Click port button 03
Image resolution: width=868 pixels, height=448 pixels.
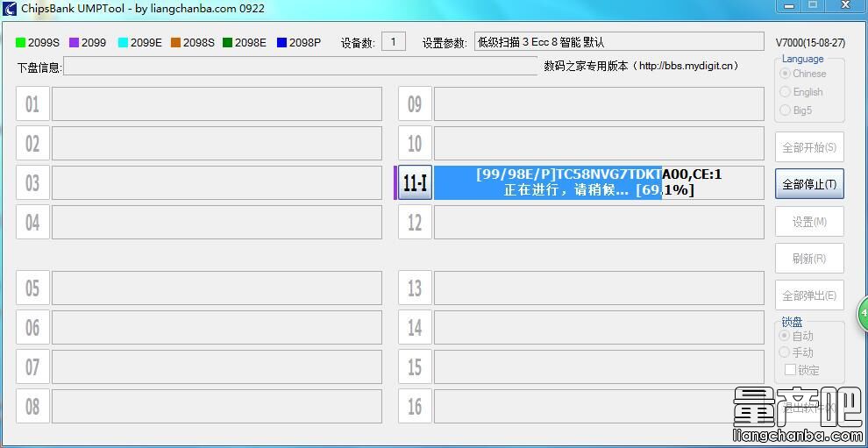coord(32,182)
